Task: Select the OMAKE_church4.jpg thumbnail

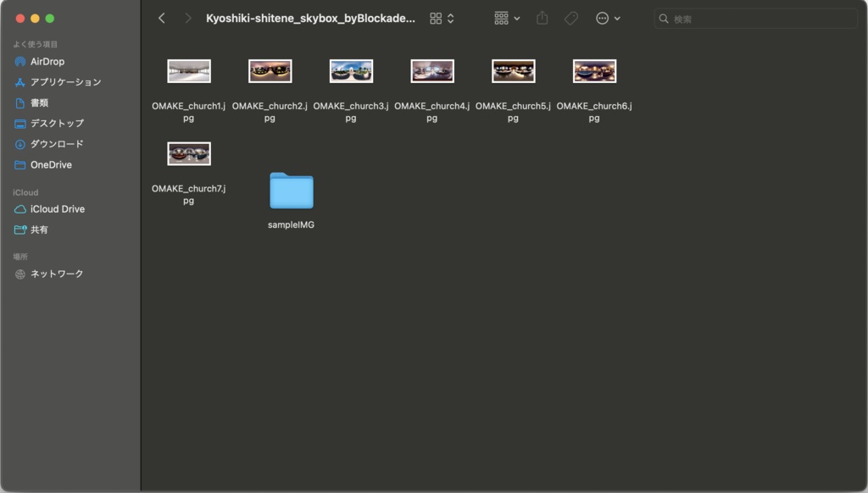Action: tap(432, 71)
